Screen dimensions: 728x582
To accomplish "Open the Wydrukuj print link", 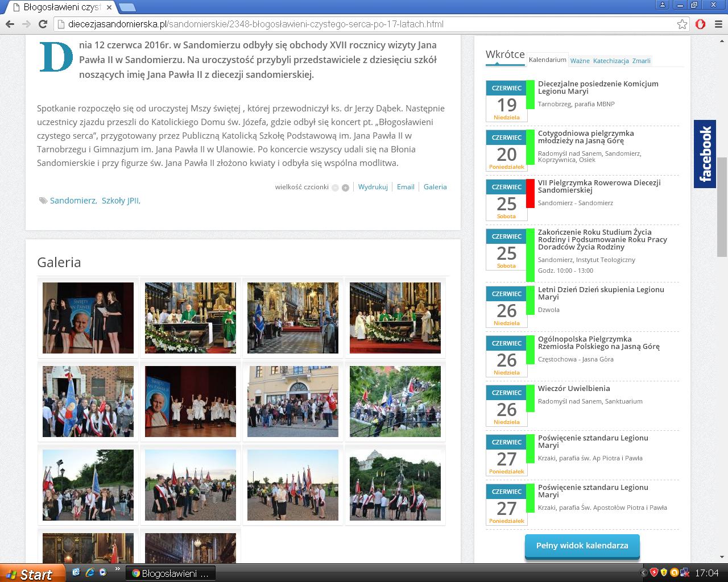I will (373, 187).
